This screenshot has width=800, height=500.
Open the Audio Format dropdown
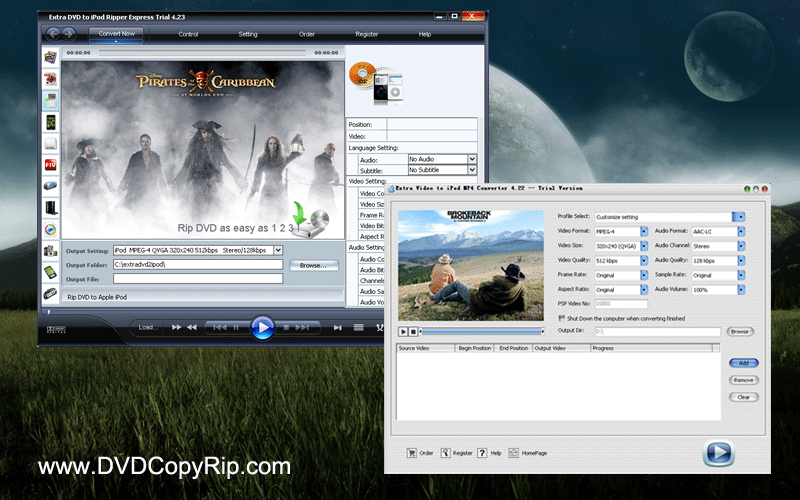741,232
